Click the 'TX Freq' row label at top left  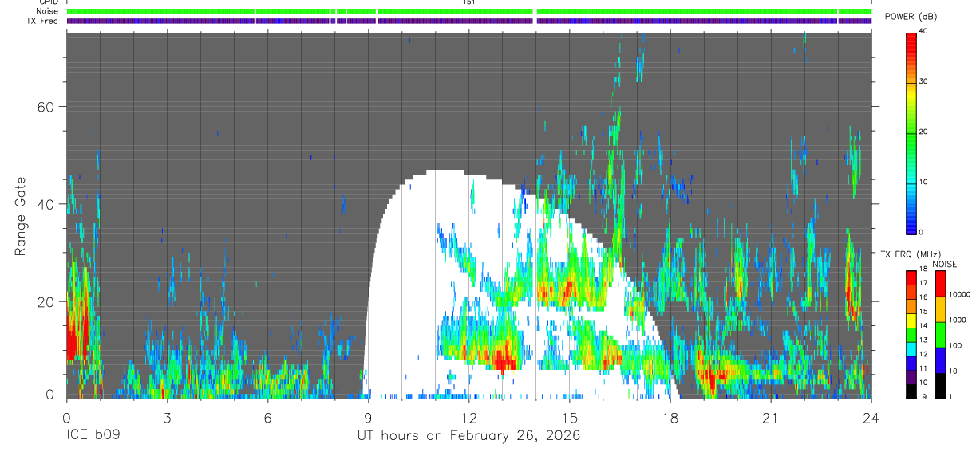[41, 21]
